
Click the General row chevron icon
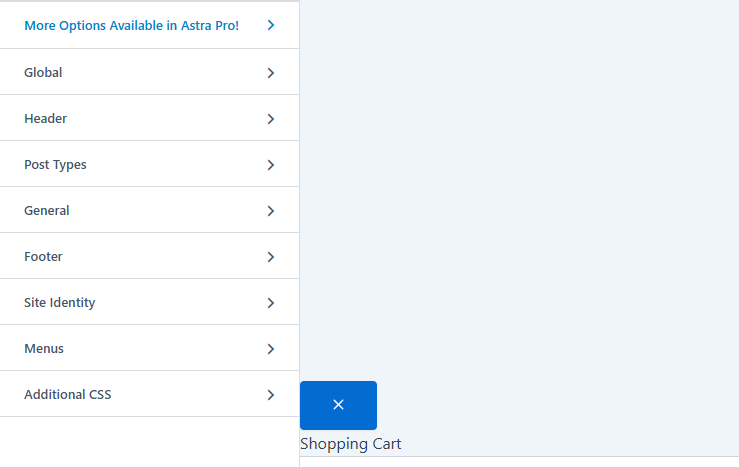[x=271, y=211]
